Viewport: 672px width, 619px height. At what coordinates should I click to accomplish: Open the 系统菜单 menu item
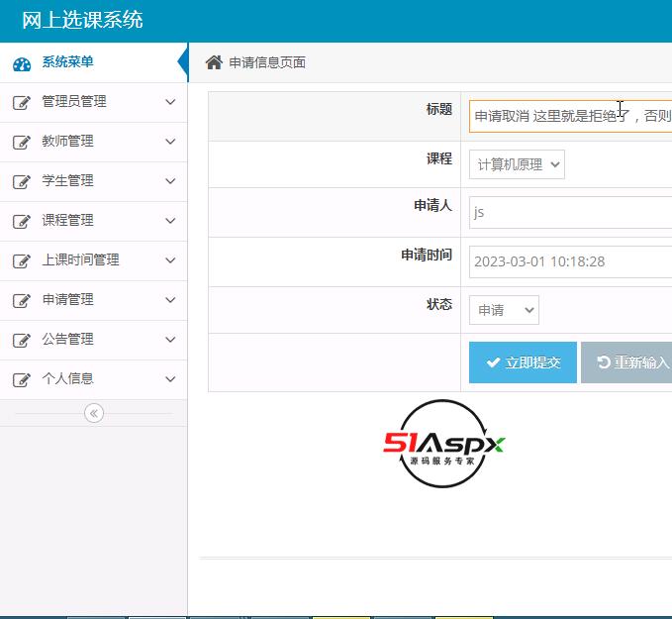(x=67, y=62)
